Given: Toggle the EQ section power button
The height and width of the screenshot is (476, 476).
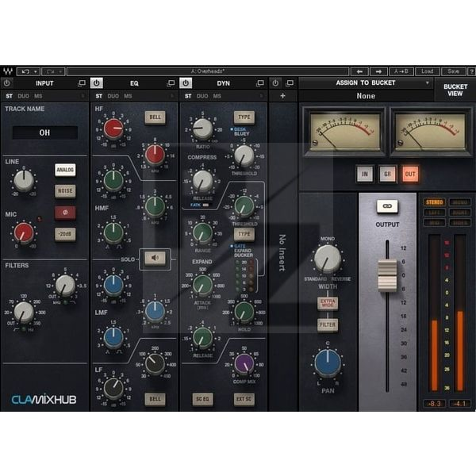Looking at the screenshot, I should [x=96, y=83].
